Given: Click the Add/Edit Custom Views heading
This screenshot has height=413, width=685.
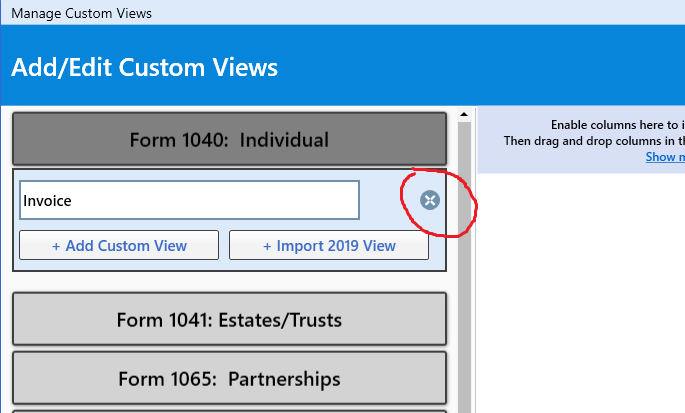Looking at the screenshot, I should [145, 68].
